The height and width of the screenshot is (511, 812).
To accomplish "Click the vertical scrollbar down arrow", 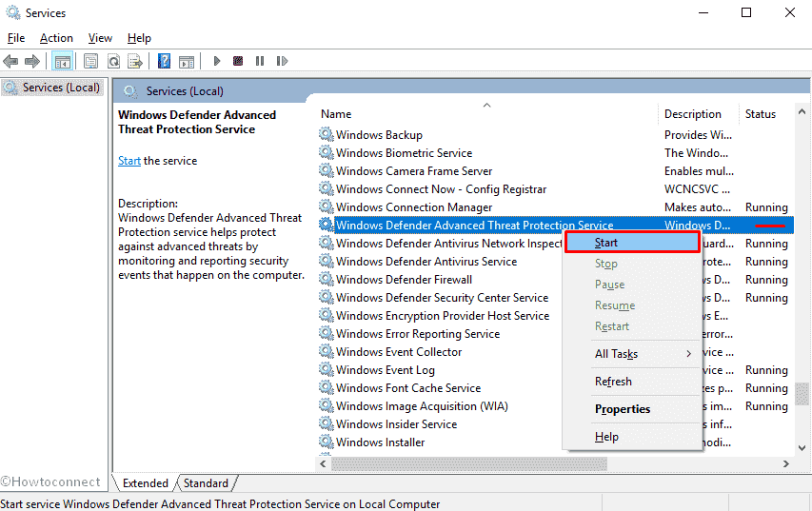I will (802, 448).
